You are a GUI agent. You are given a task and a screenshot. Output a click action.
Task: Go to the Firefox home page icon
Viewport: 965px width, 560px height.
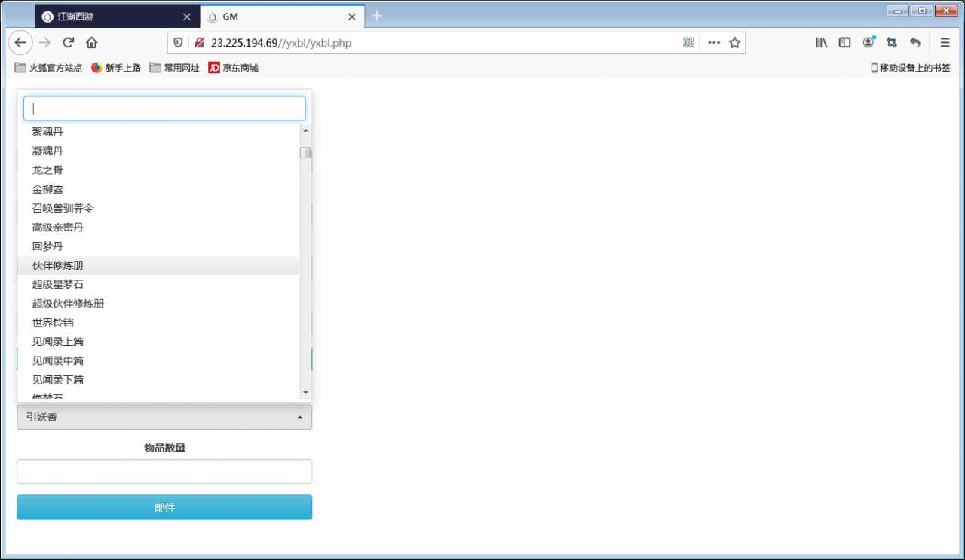92,43
